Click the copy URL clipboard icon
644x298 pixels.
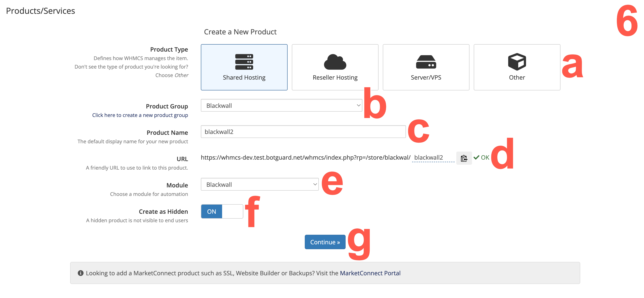(x=464, y=158)
